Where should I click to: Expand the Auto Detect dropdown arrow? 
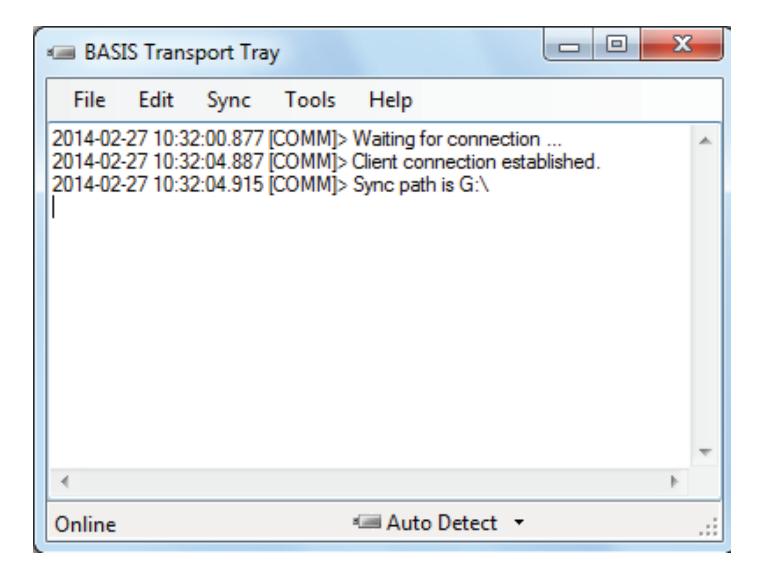pyautogui.click(x=520, y=522)
